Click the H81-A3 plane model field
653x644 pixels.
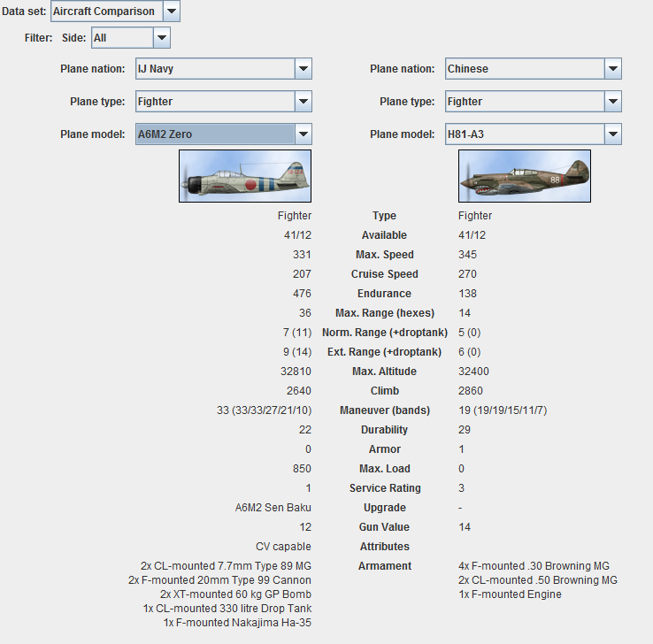526,134
